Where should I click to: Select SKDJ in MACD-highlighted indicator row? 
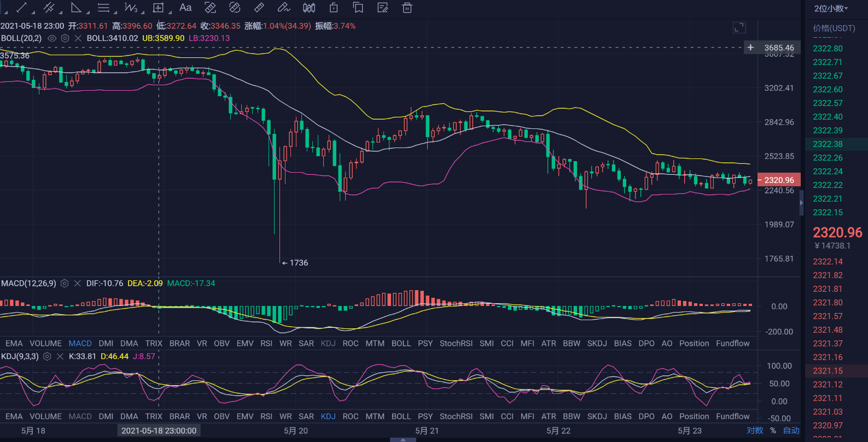597,344
